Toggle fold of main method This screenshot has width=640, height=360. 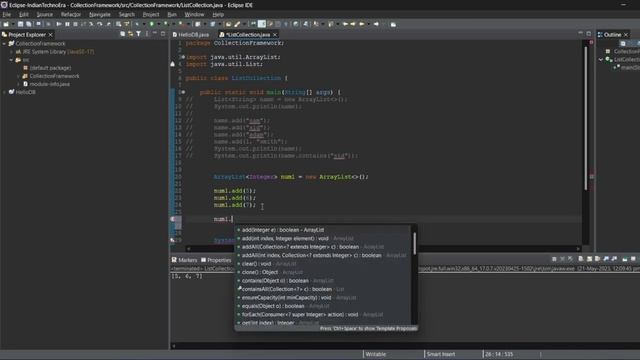183,92
